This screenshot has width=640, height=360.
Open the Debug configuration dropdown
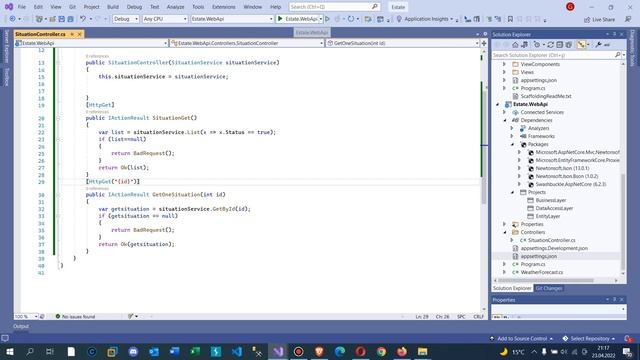(x=126, y=19)
